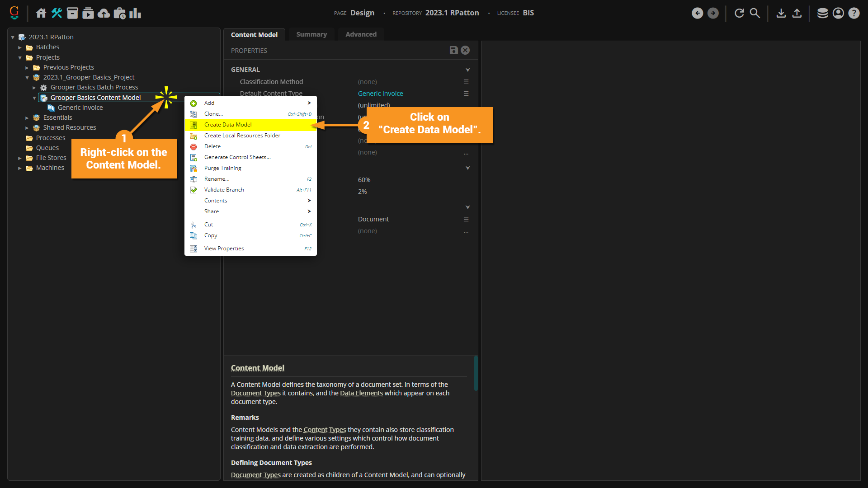Open the Design tools icon

pyautogui.click(x=57, y=13)
